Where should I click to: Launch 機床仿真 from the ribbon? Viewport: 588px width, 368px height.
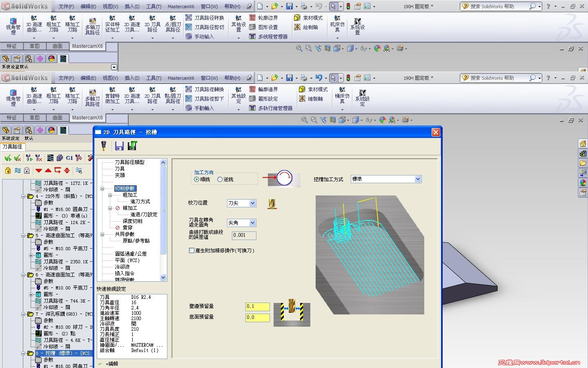(342, 96)
